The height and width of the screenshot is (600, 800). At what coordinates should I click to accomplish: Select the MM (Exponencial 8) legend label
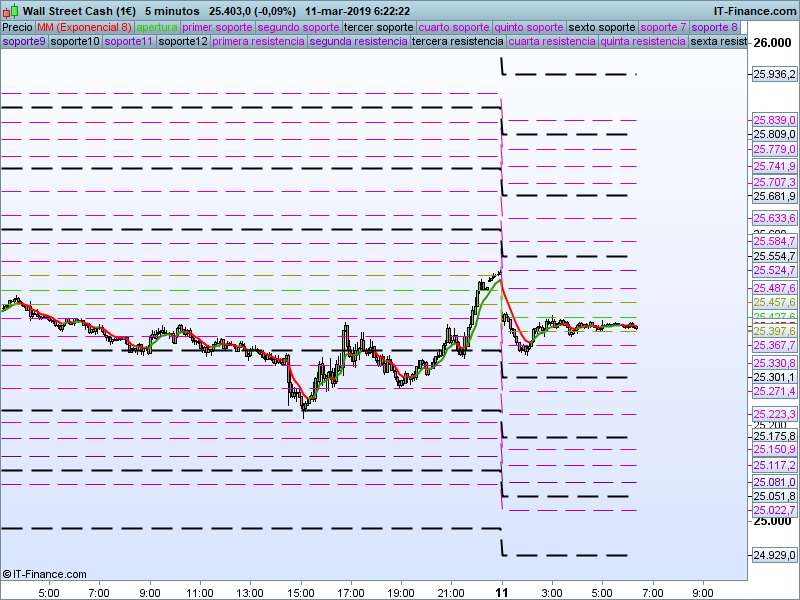pos(84,28)
